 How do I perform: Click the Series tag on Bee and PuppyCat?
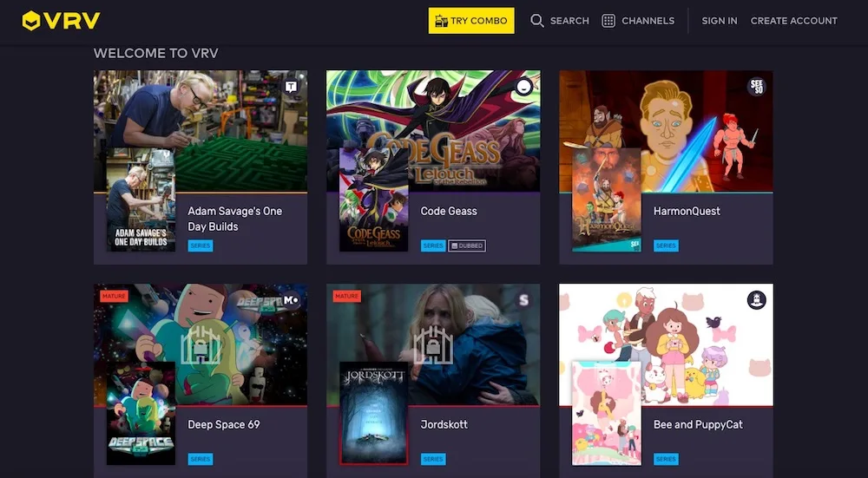(x=666, y=459)
